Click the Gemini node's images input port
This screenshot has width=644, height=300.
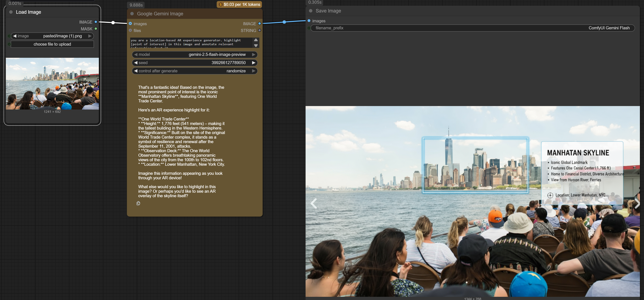130,23
